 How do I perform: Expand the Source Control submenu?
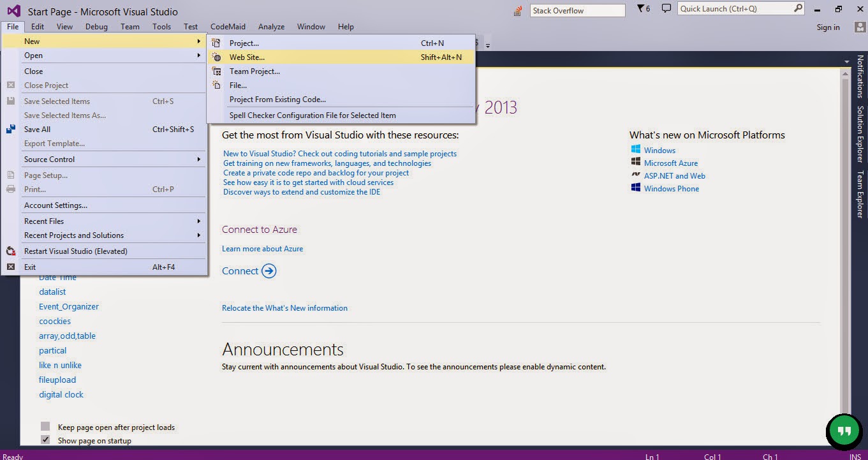105,159
